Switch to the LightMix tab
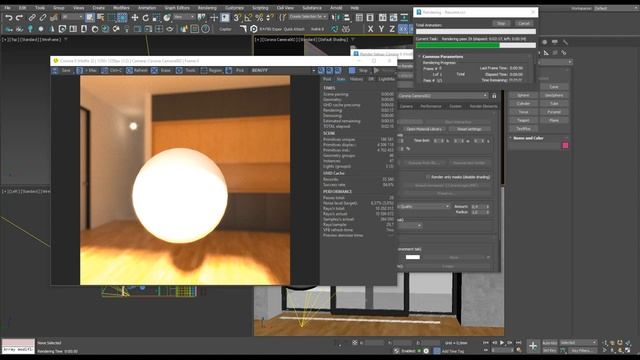The width and height of the screenshot is (640, 360). [x=386, y=79]
